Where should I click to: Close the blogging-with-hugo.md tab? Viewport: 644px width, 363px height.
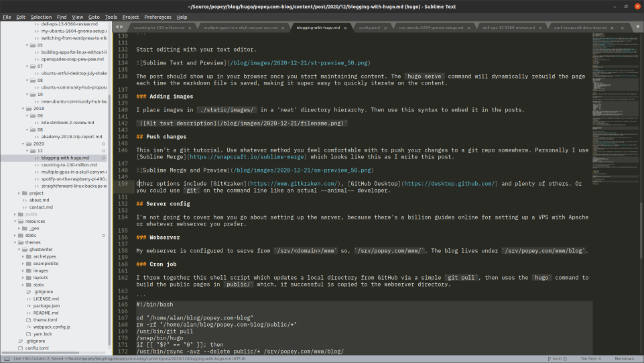click(345, 28)
